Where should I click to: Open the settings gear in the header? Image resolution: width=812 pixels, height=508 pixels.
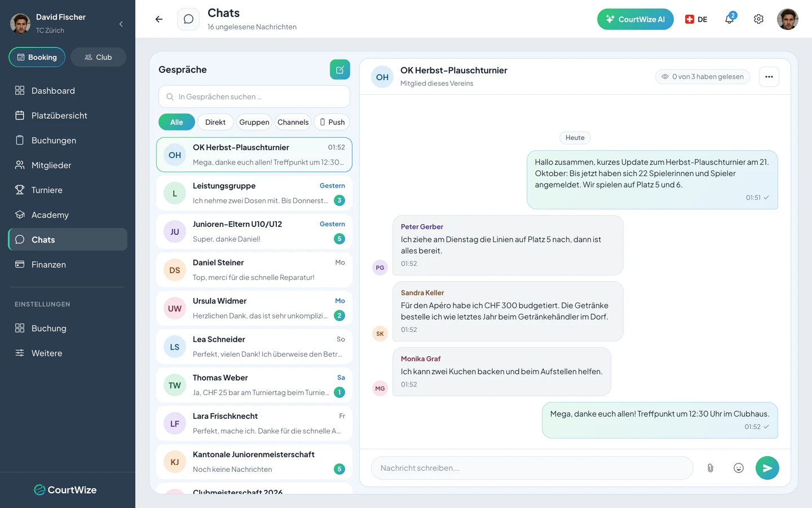tap(758, 19)
